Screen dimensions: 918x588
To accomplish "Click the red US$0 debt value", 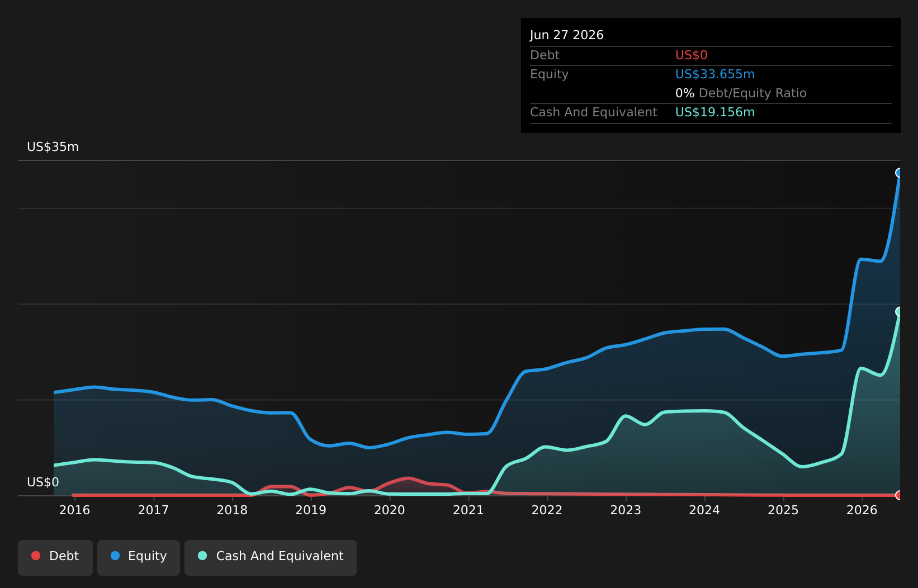I will pyautogui.click(x=692, y=55).
